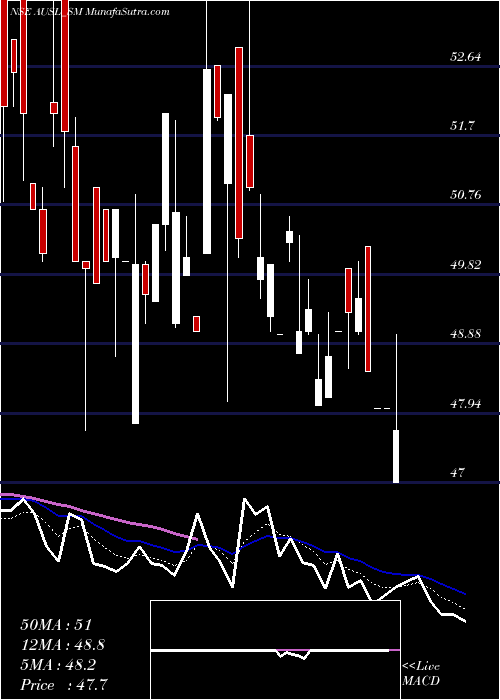Click the NSE AUSL_SM MunafaSutra.com title text

(91, 12)
